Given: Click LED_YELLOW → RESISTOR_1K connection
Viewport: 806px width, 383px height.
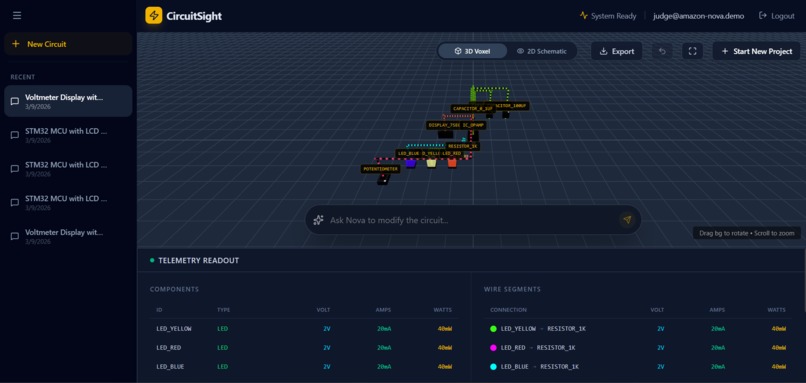Looking at the screenshot, I should [543, 329].
